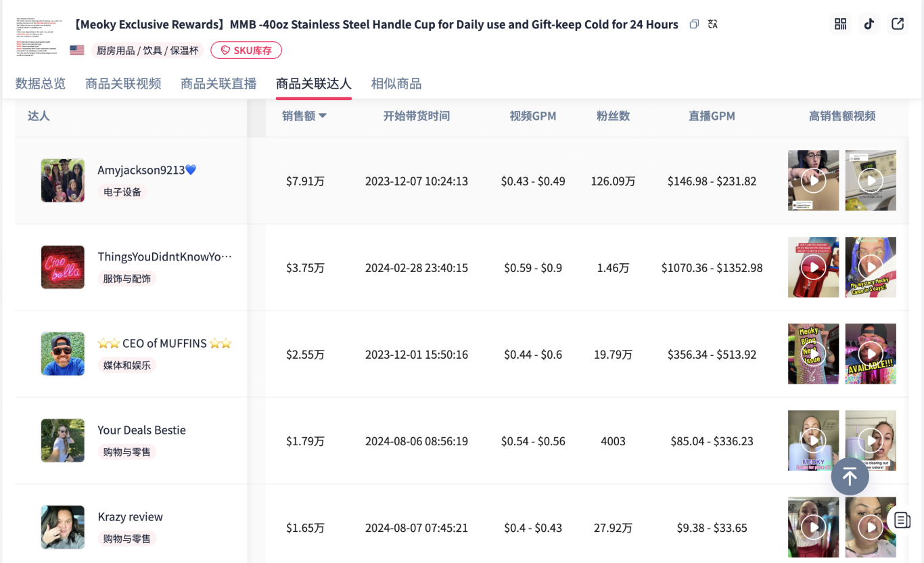Click the 达人 column header
The width and height of the screenshot is (924, 563).
pos(39,116)
